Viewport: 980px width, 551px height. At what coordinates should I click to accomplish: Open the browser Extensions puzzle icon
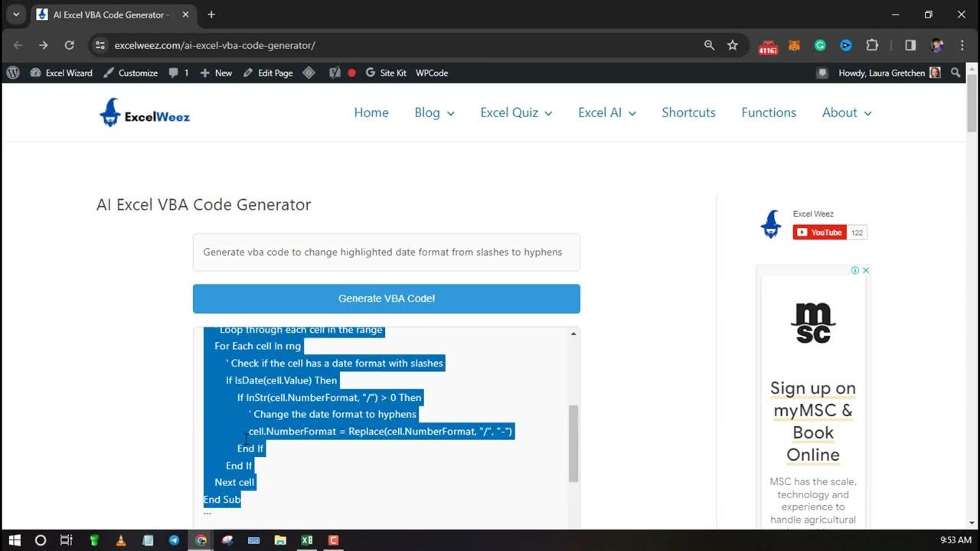(x=872, y=46)
